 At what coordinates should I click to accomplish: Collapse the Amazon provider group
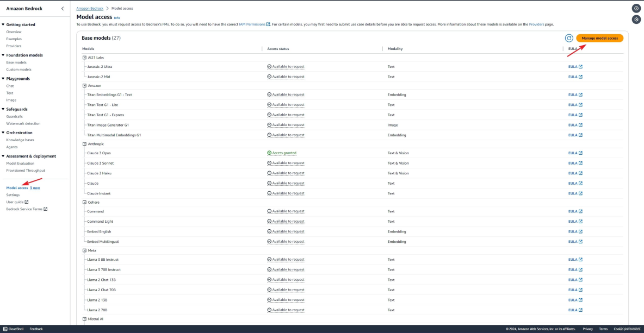[x=85, y=86]
